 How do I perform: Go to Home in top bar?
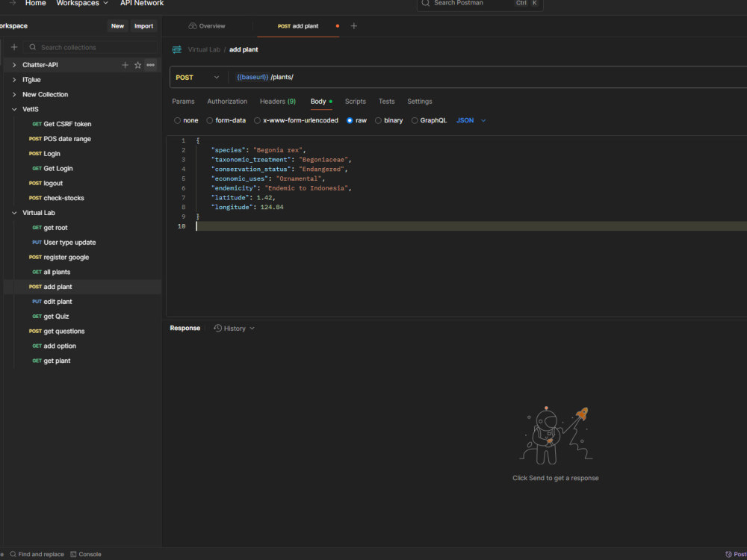tap(36, 3)
